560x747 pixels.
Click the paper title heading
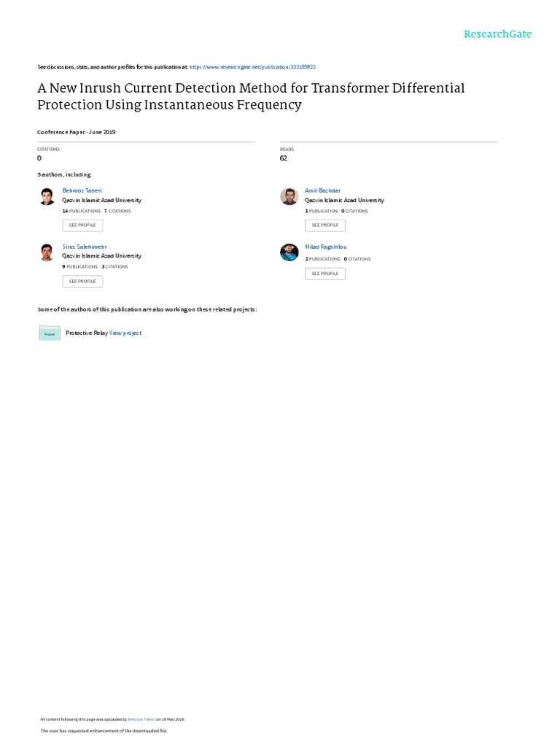(x=251, y=96)
